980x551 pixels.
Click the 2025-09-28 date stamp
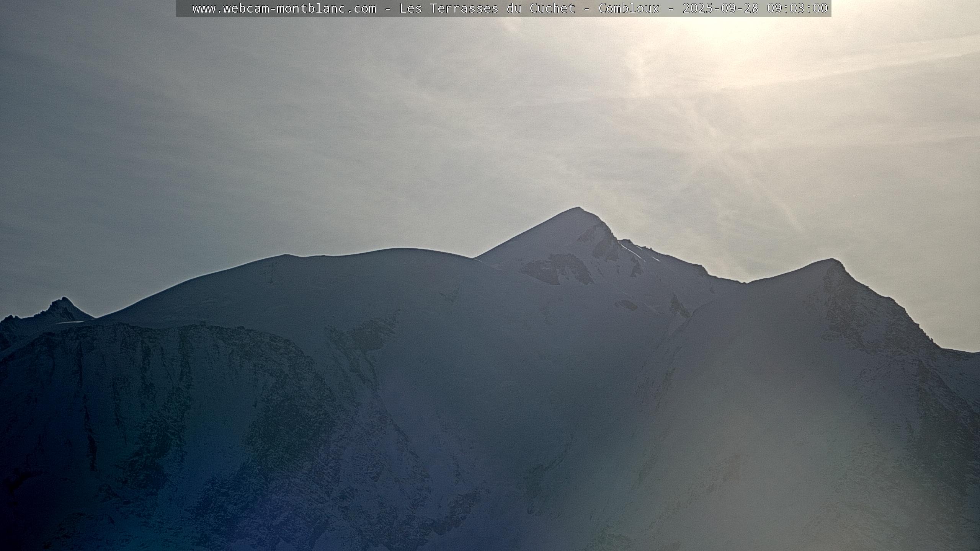(x=720, y=8)
